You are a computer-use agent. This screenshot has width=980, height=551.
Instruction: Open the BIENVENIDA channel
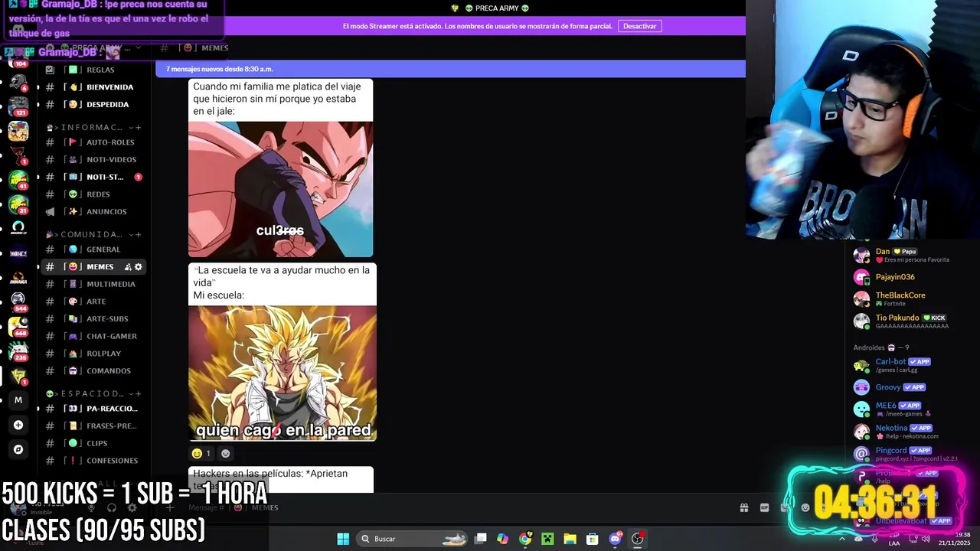(x=93, y=87)
